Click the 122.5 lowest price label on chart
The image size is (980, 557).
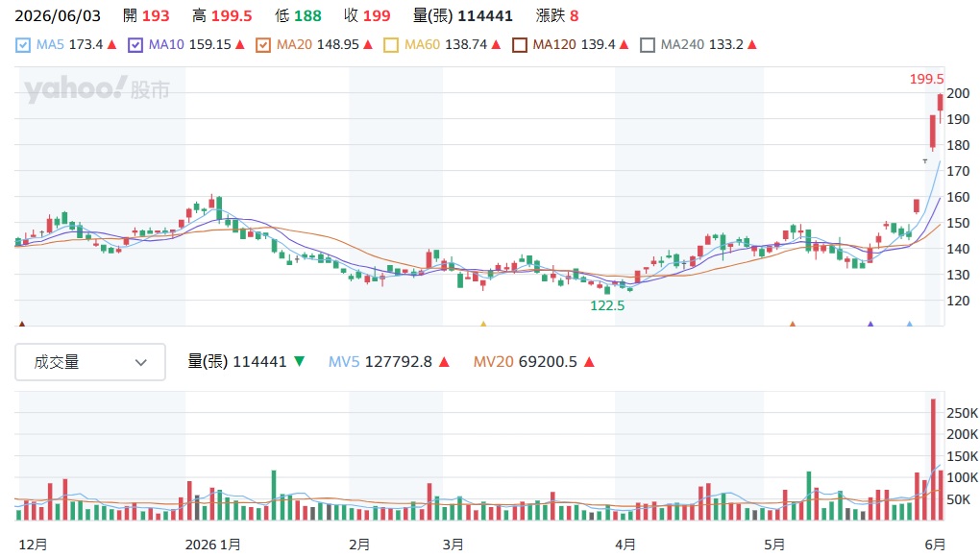tap(607, 305)
